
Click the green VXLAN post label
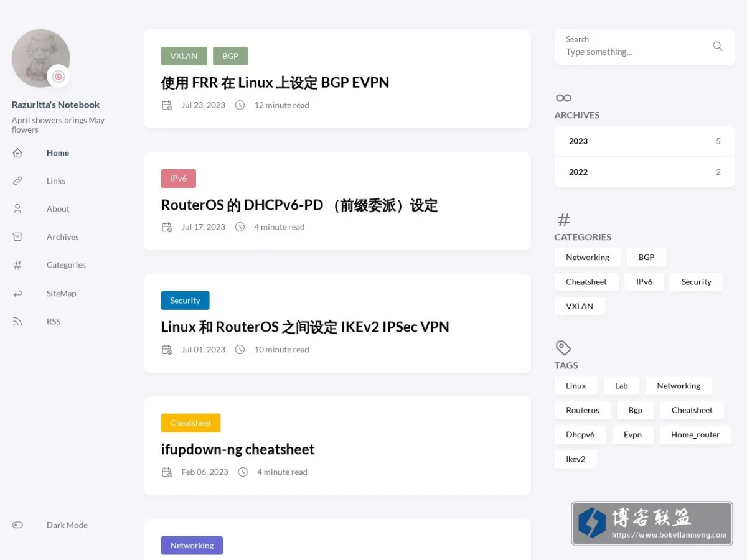[x=184, y=56]
